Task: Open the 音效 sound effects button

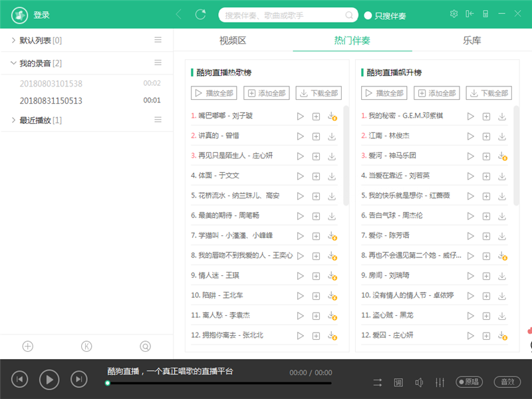Action: point(507,382)
